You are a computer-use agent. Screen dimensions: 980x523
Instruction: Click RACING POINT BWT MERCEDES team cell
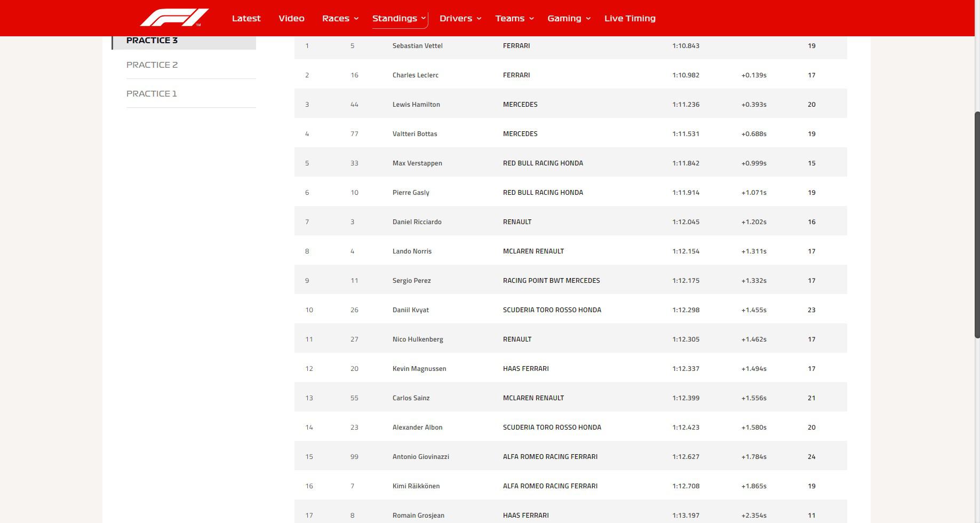(551, 281)
